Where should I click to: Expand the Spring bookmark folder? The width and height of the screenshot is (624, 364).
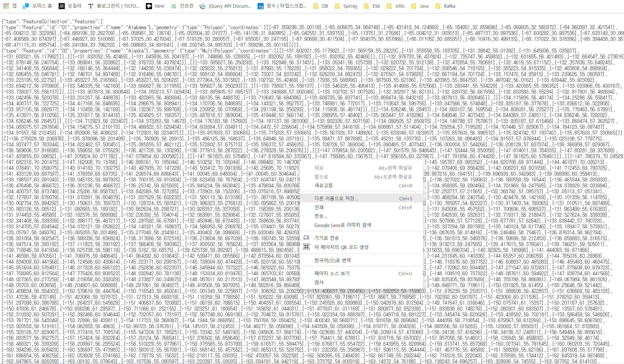[346, 6]
